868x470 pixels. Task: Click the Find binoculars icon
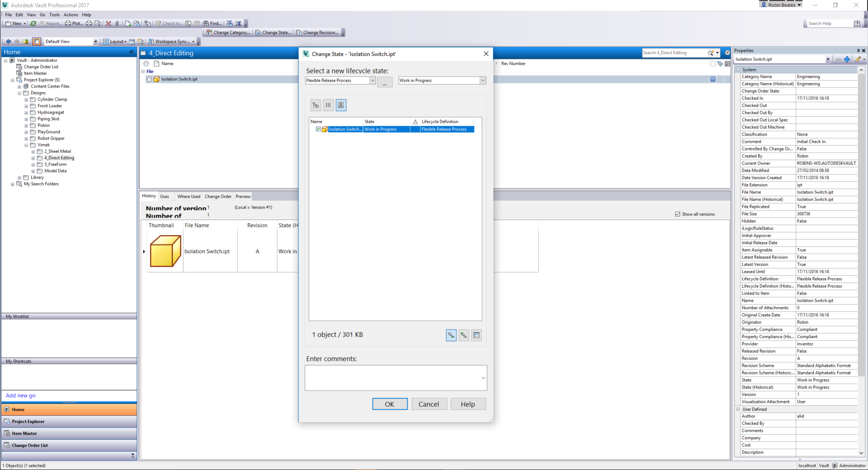pos(206,23)
